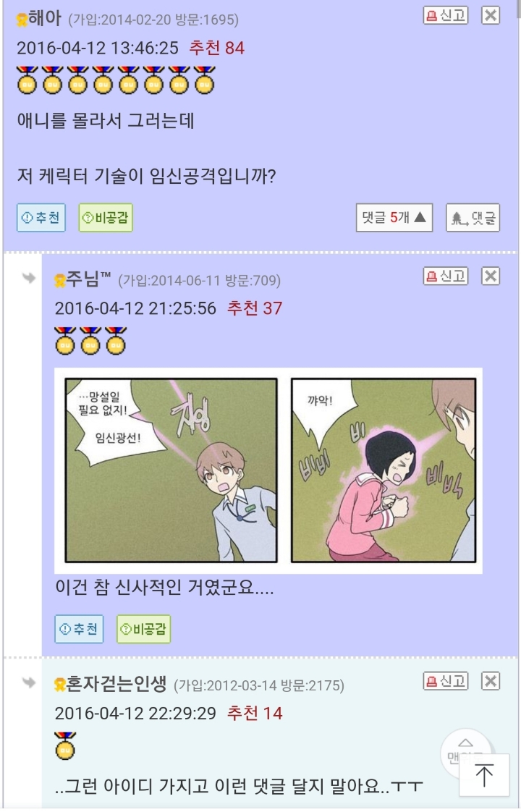Screen dimensions: 521x812
Task: Upvote 주님™'s reply with 추천
Action: tap(80, 629)
